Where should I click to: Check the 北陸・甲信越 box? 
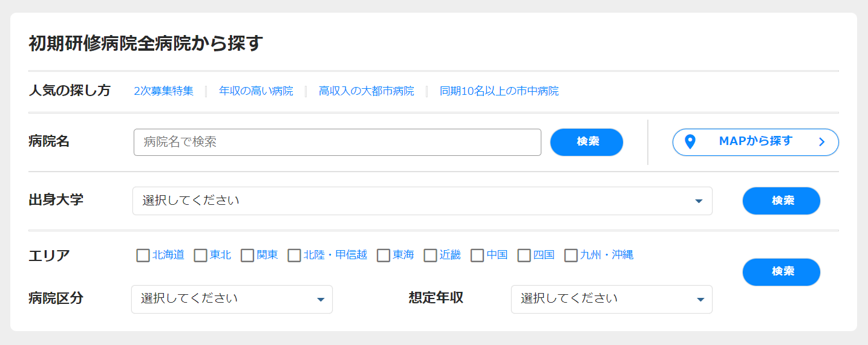(x=294, y=256)
